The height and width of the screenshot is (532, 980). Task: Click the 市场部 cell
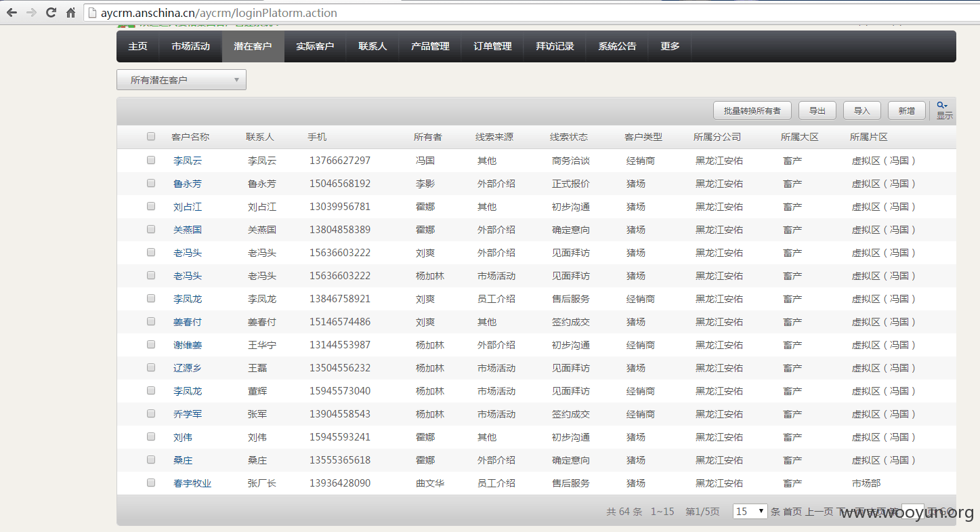pyautogui.click(x=866, y=483)
